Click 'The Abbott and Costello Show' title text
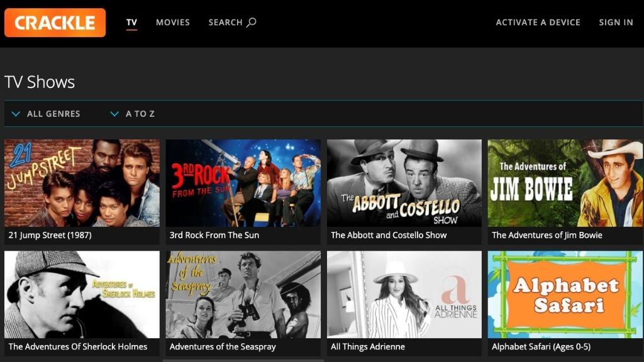The height and width of the screenshot is (362, 644). coord(389,235)
